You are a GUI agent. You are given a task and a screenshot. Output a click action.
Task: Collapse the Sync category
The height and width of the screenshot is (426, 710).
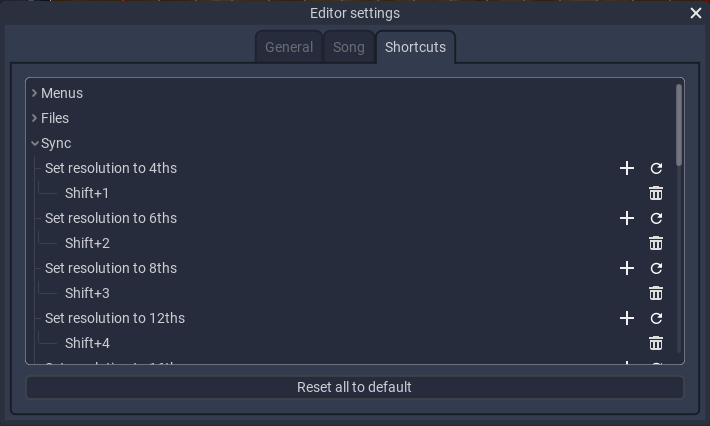pyautogui.click(x=34, y=144)
